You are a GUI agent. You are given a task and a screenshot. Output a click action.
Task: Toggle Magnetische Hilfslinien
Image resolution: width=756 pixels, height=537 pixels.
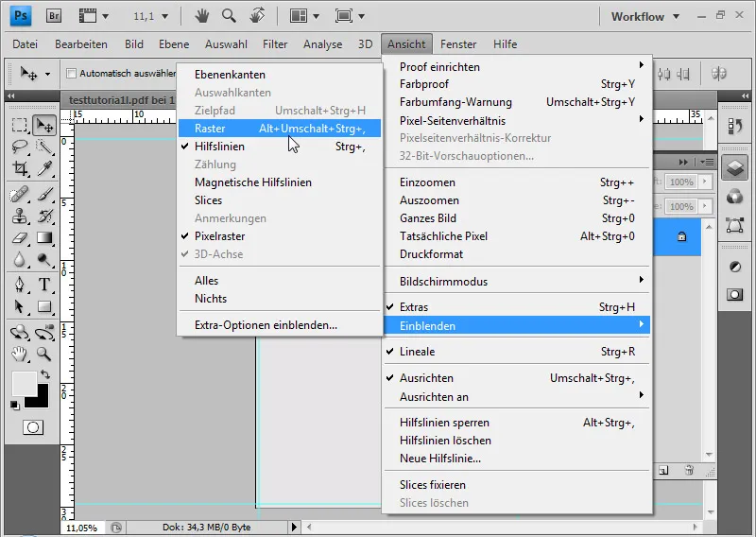point(280,182)
